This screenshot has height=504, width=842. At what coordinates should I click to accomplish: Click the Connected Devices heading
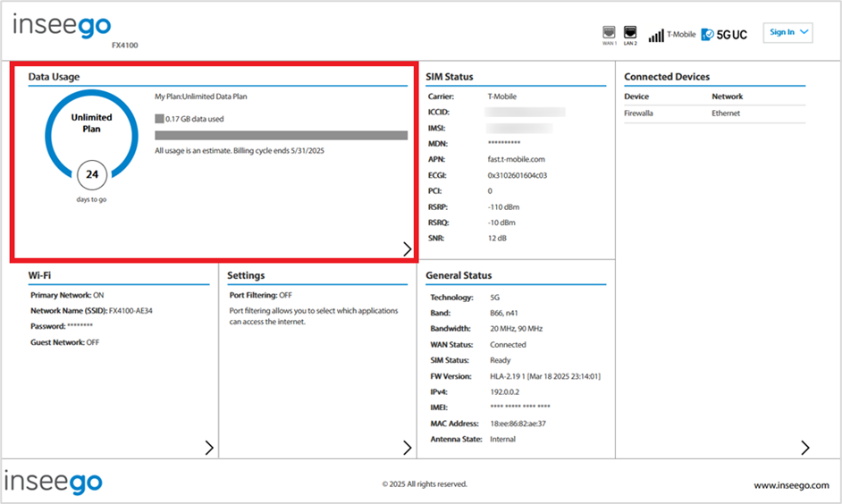(667, 77)
